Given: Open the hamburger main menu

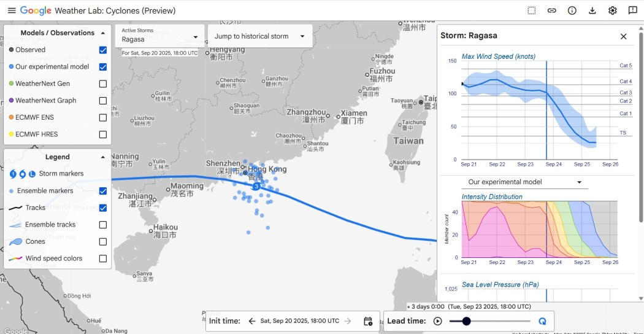Looking at the screenshot, I should click(x=11, y=10).
